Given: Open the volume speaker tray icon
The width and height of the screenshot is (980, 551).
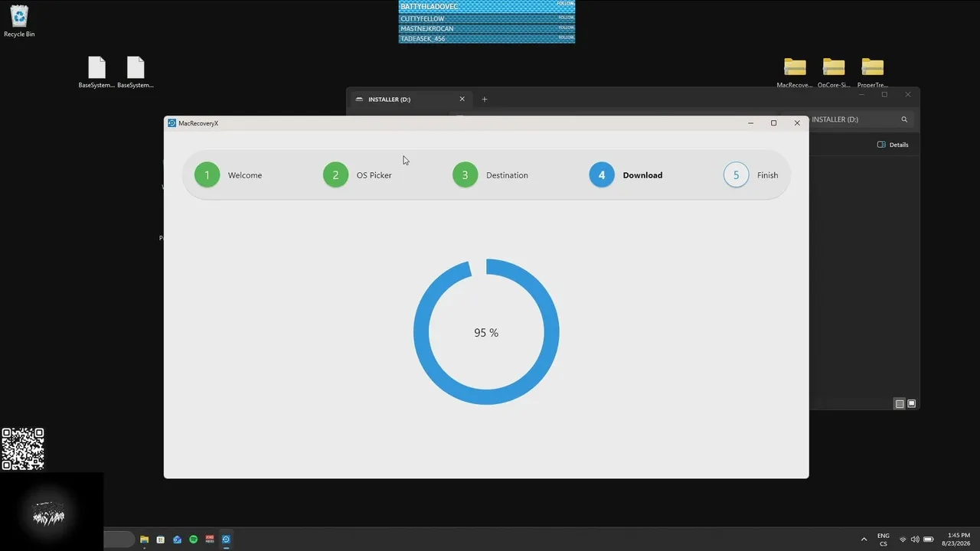Looking at the screenshot, I should [915, 540].
